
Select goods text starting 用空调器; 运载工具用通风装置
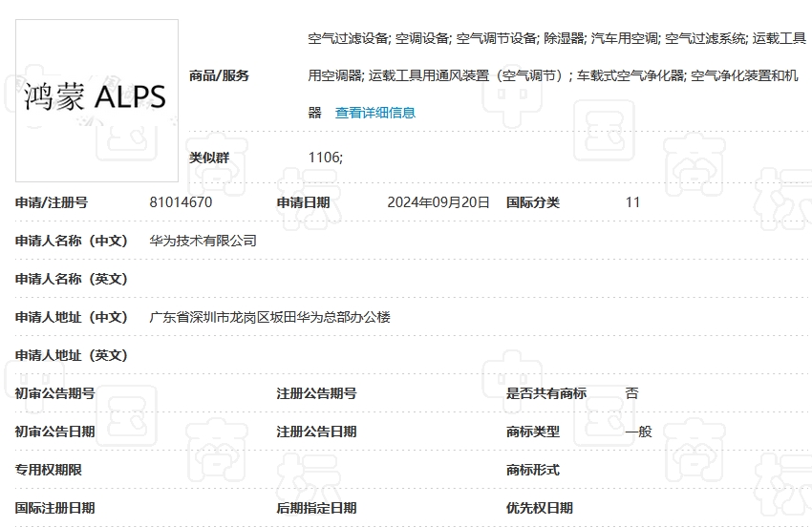pyautogui.click(x=553, y=75)
